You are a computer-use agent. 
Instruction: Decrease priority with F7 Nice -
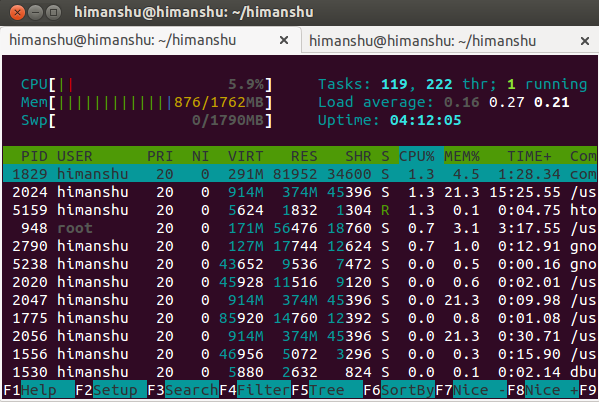471,390
